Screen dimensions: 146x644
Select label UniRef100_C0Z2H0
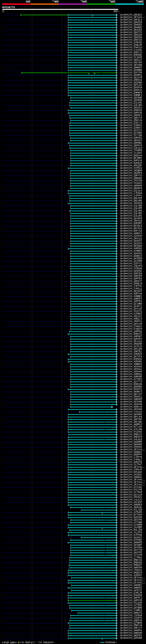click(x=131, y=50)
